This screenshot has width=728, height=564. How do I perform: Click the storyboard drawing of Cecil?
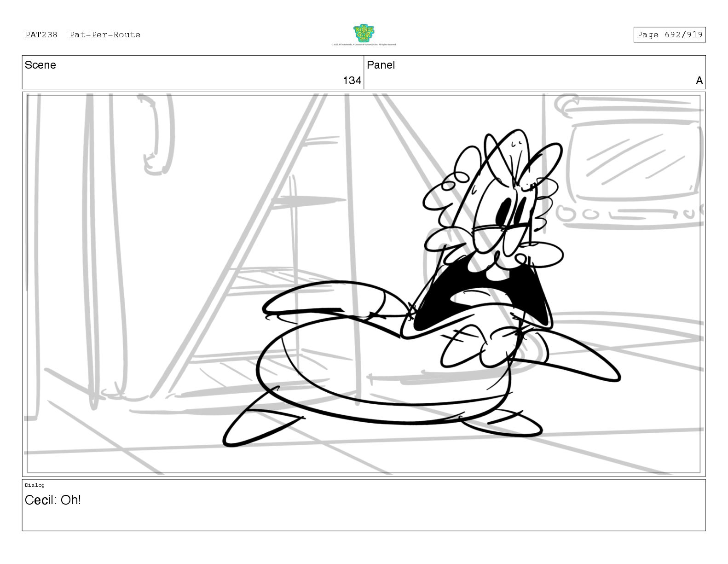click(x=422, y=289)
